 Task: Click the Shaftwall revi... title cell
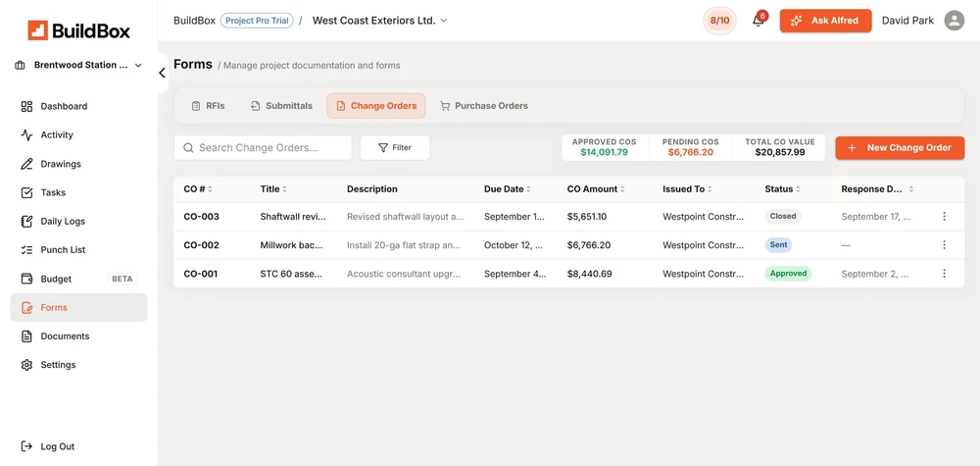tap(293, 217)
